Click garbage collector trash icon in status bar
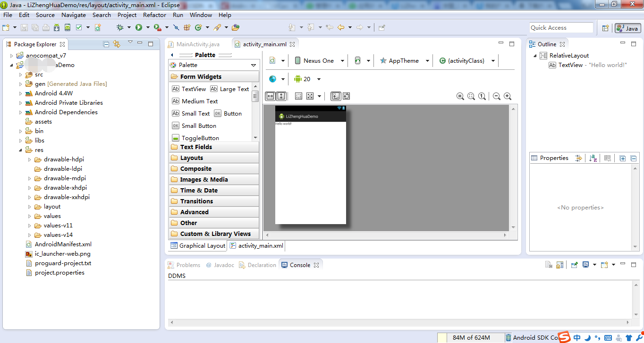 [x=508, y=337]
